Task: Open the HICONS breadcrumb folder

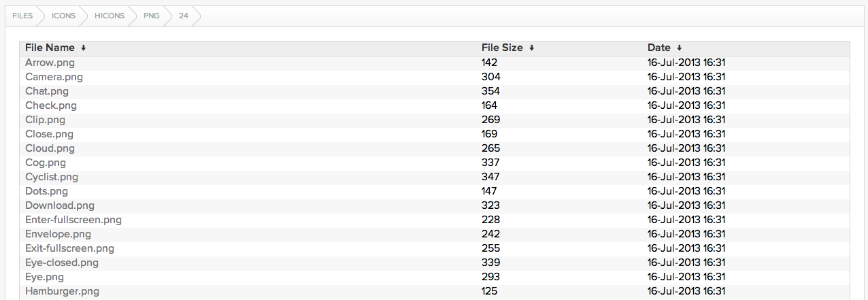Action: 110,16
